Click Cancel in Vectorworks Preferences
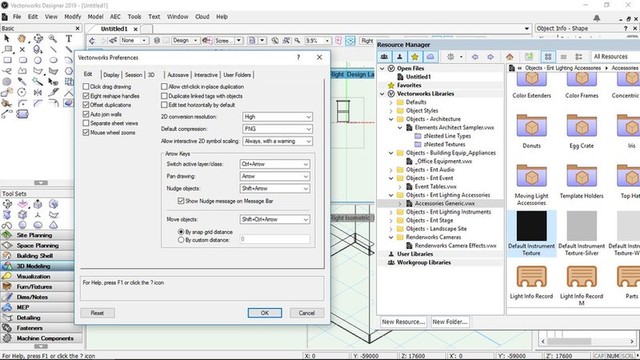Image resolution: width=640 pixels, height=360 pixels. (307, 313)
